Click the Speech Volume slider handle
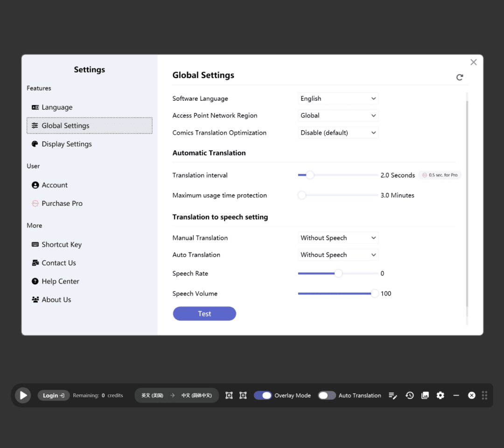This screenshot has width=504, height=448. pyautogui.click(x=375, y=294)
